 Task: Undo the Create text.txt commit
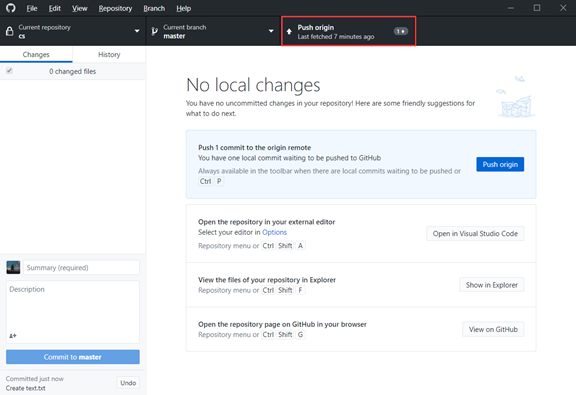pos(128,383)
